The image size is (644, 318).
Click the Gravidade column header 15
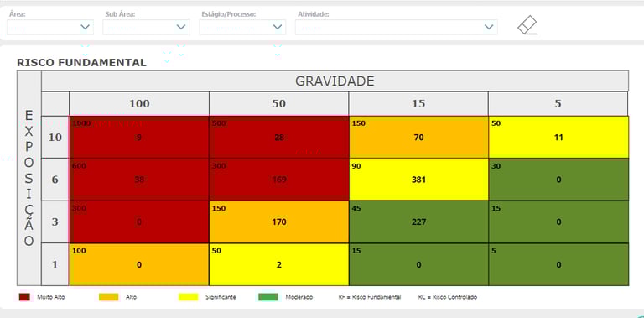click(x=418, y=103)
